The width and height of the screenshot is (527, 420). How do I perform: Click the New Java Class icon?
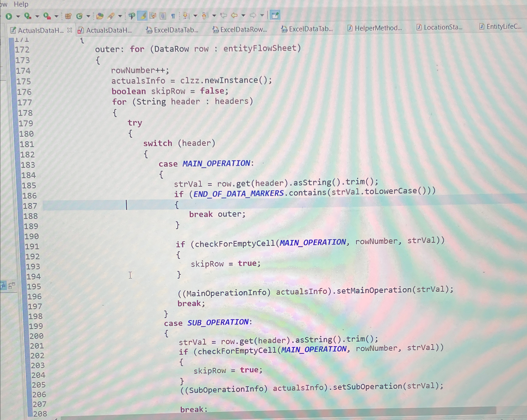(79, 16)
